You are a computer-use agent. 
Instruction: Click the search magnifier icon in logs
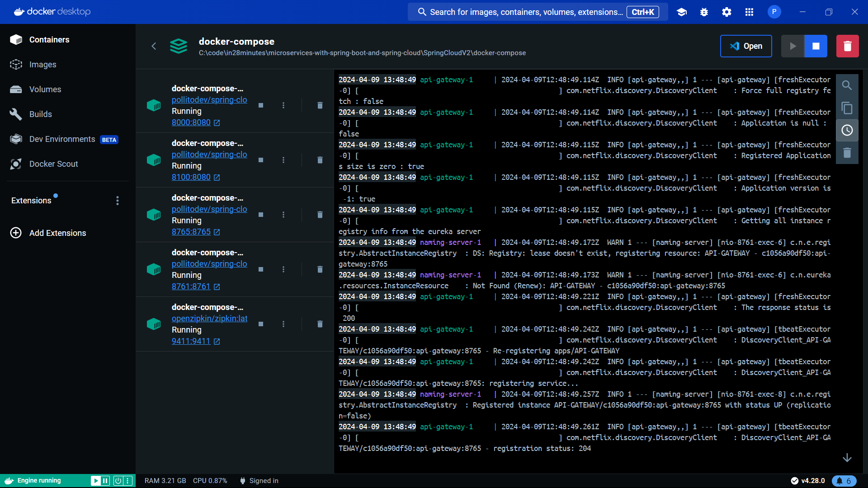coord(847,85)
